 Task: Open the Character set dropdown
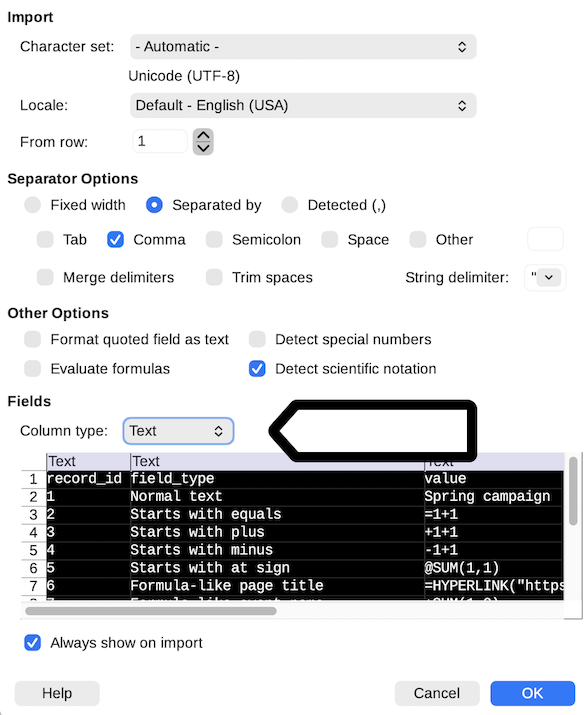[303, 47]
